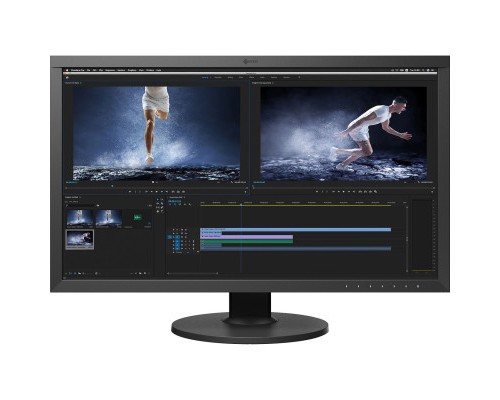
Task: Play the clip in Source monitor
Action: pos(156,192)
